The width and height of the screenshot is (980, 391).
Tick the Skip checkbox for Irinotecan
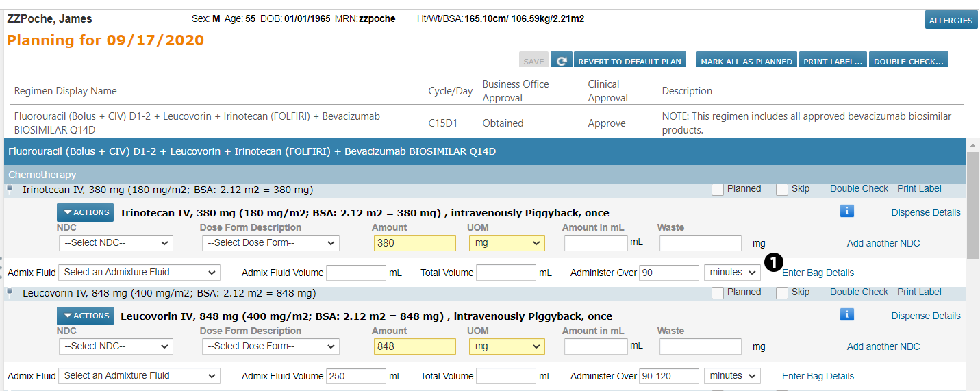click(781, 190)
